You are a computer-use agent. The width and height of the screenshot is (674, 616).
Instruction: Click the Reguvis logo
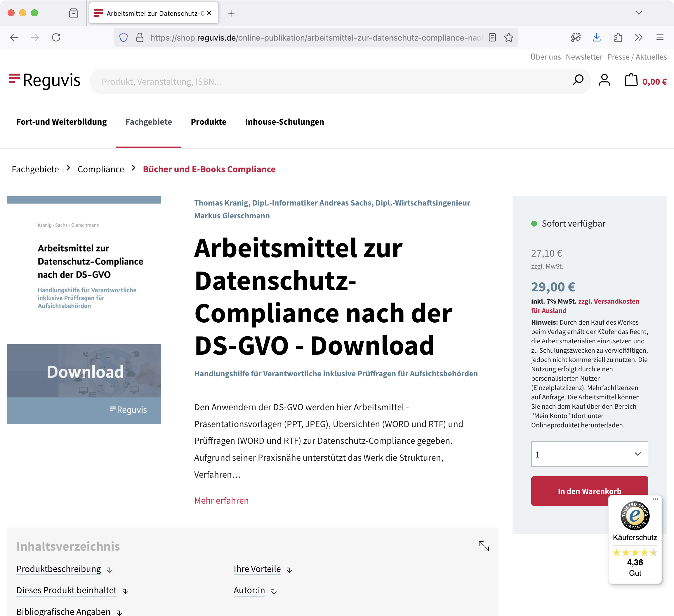(x=44, y=81)
